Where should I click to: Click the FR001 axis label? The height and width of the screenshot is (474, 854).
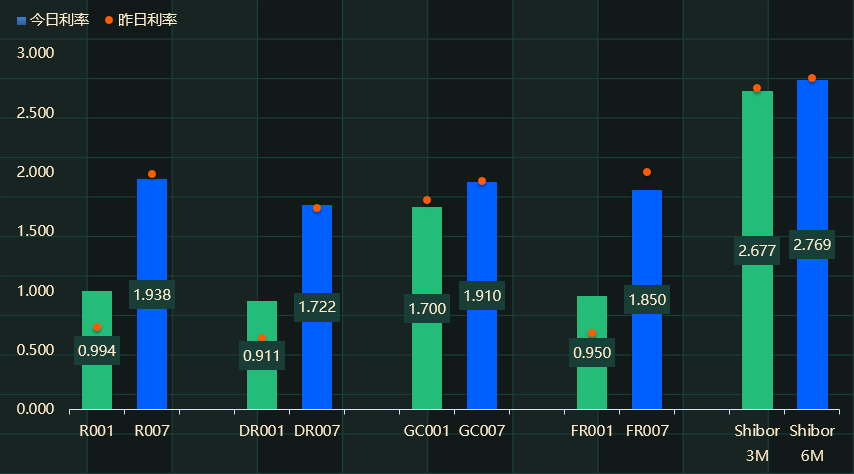coord(592,431)
